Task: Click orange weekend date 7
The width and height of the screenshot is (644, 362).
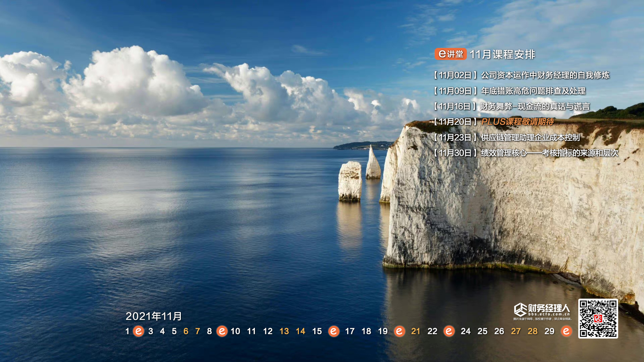Action: pos(198,331)
